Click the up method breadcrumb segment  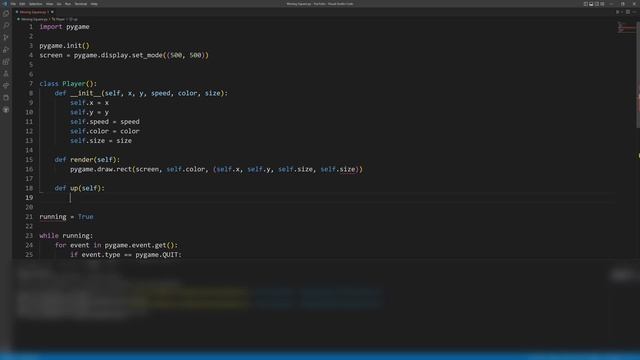[73, 19]
